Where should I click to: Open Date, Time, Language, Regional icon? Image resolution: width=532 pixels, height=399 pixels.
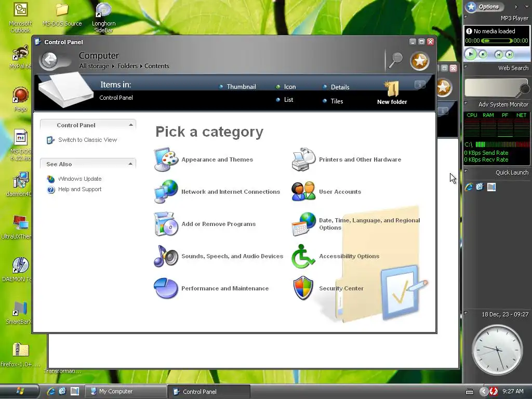click(x=303, y=224)
